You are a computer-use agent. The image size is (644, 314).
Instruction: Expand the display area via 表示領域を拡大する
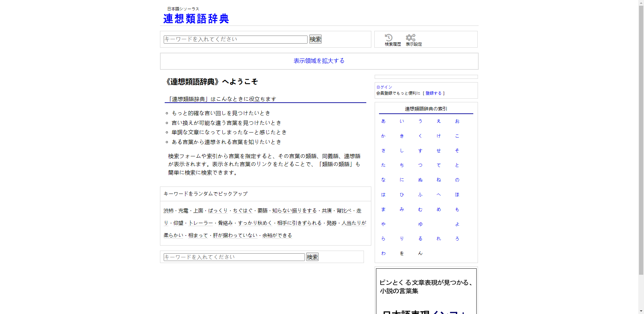point(319,61)
